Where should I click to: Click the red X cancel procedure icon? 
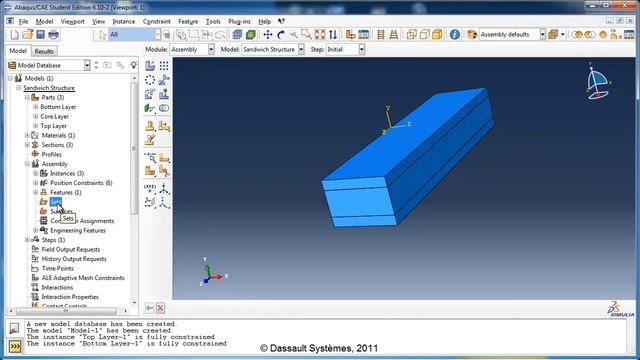point(160,308)
